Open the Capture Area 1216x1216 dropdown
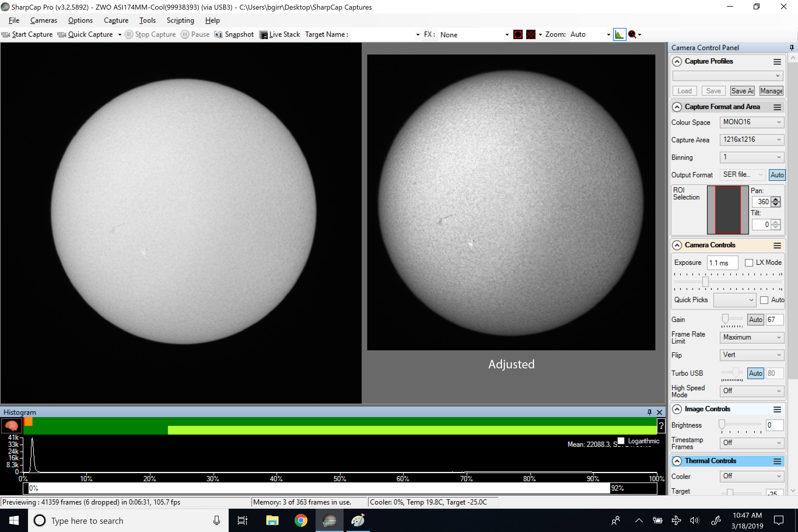 tap(752, 139)
